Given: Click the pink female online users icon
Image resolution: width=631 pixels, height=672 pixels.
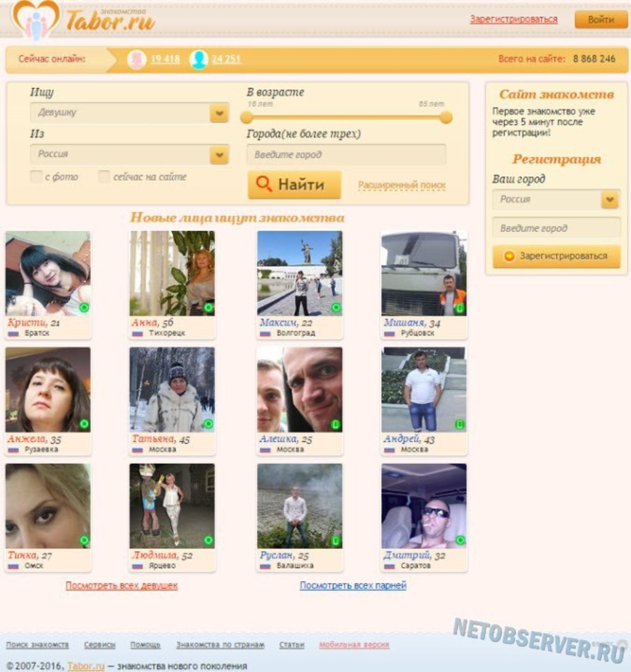Looking at the screenshot, I should 136,60.
